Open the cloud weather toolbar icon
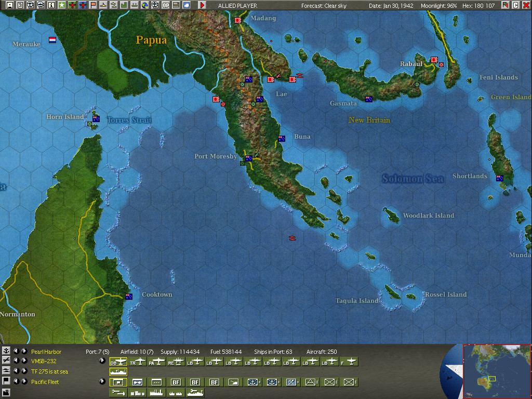The width and height of the screenshot is (532, 399). coord(187,5)
